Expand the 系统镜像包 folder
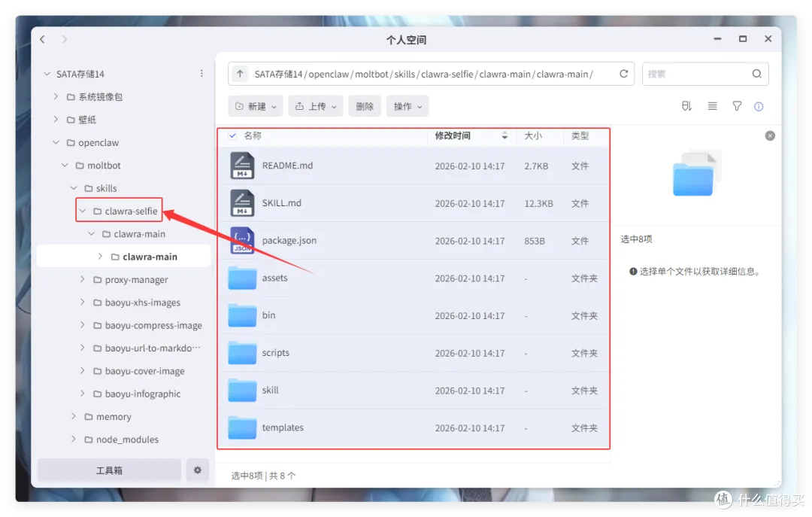The height and width of the screenshot is (517, 812). (56, 96)
